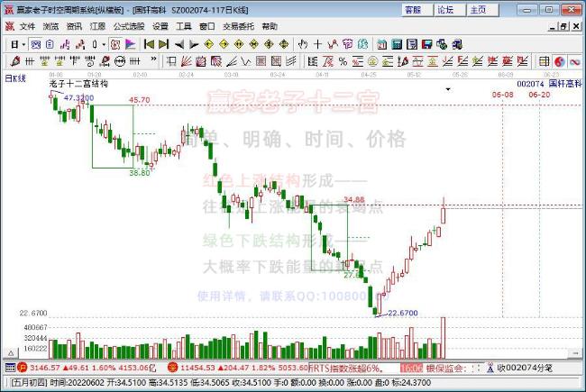586x392 pixels.
Task: Click the purple 节 character icon
Action: click(348, 44)
